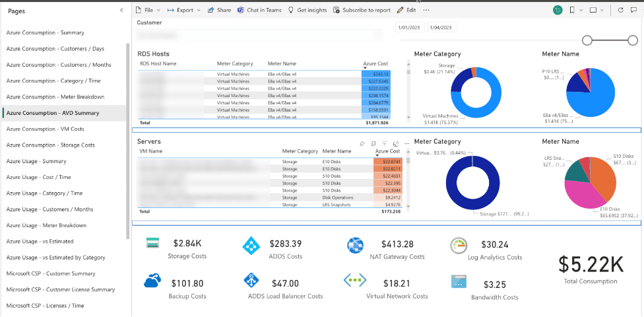
Task: Select the $32.8741 cost cell
Action: (388, 162)
